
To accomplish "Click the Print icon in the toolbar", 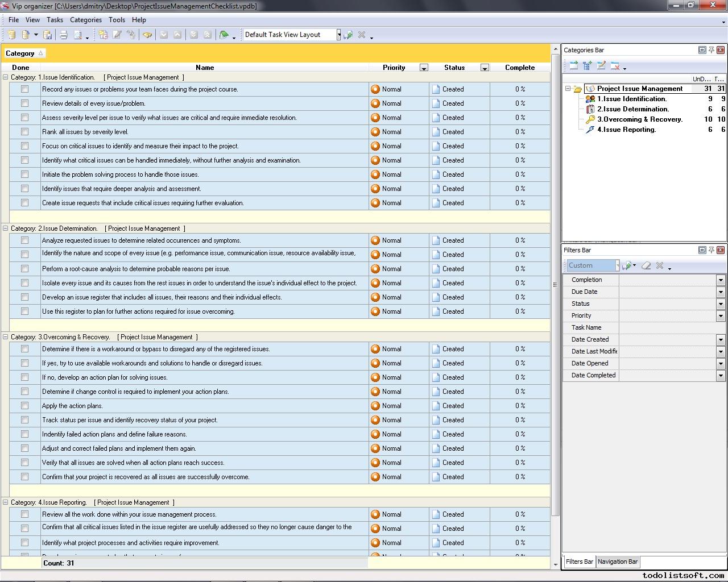I will pyautogui.click(x=64, y=35).
